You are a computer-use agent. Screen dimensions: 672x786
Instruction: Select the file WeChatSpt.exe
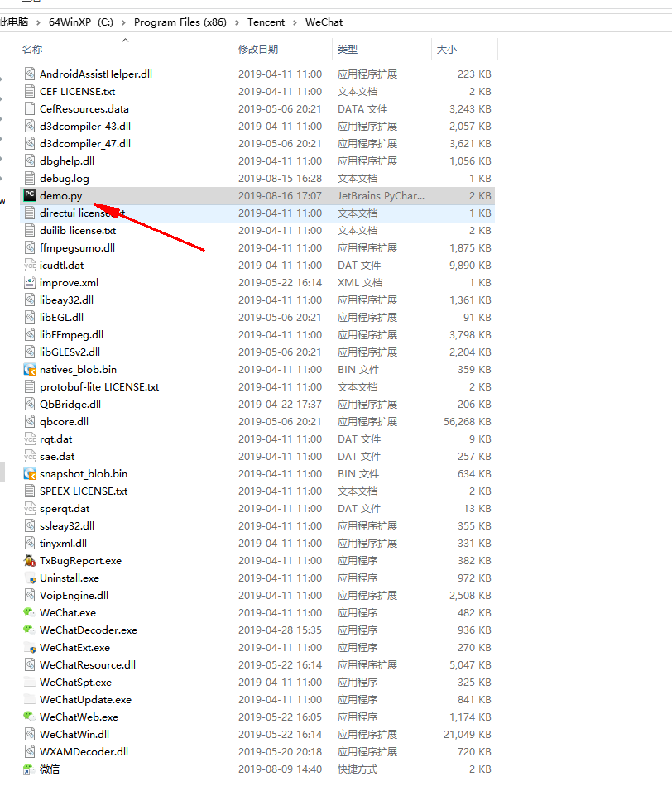[x=76, y=683]
